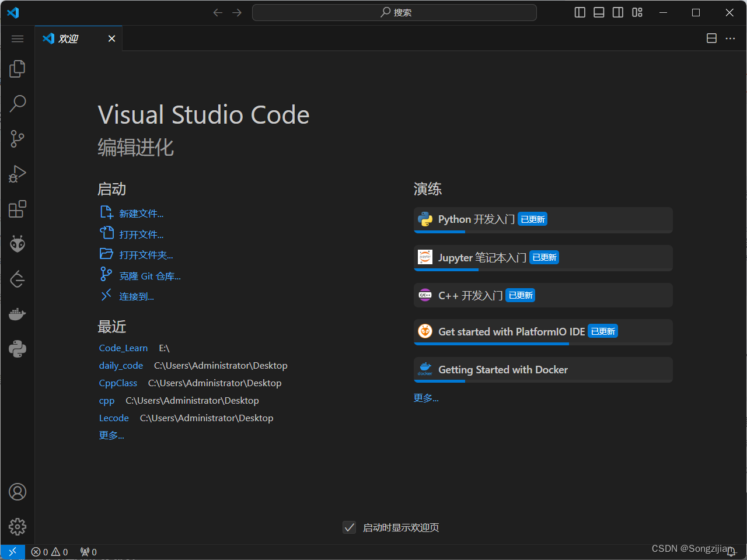Open the Source Control view

18,139
